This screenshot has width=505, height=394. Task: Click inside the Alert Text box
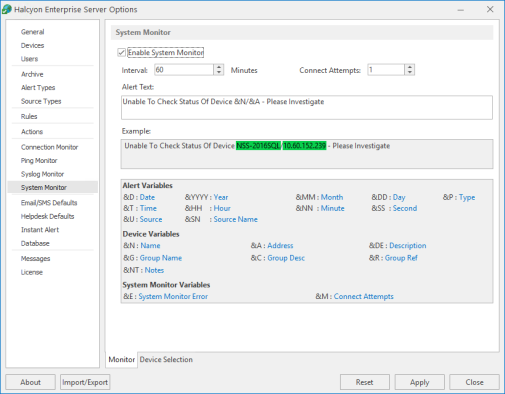click(x=307, y=107)
